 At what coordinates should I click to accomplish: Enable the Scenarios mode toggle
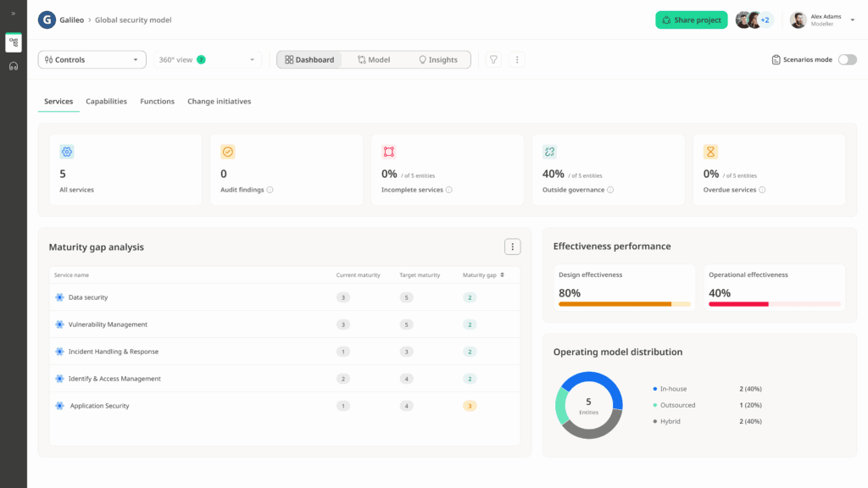click(847, 60)
